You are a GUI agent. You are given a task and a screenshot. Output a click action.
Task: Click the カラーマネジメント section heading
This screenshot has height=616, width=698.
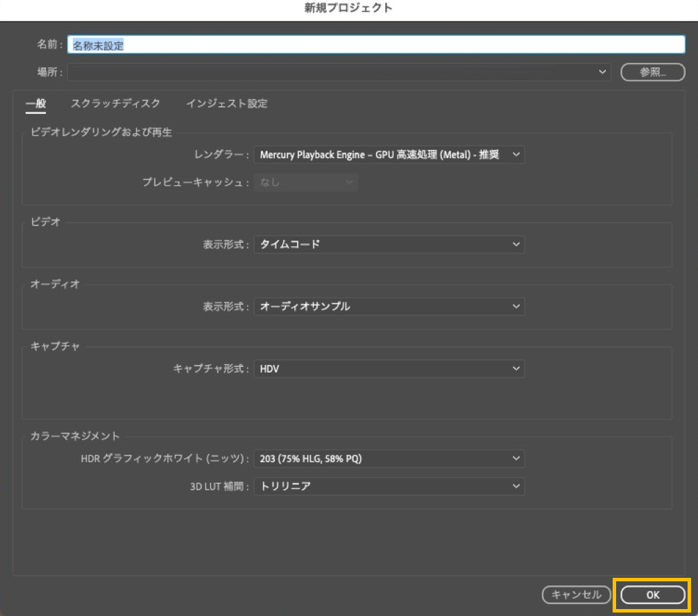pos(75,436)
